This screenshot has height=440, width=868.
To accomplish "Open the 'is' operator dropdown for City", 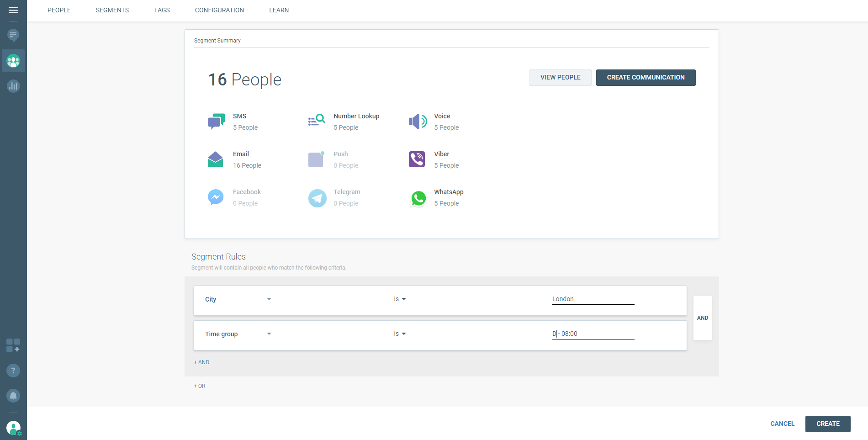I will [400, 299].
